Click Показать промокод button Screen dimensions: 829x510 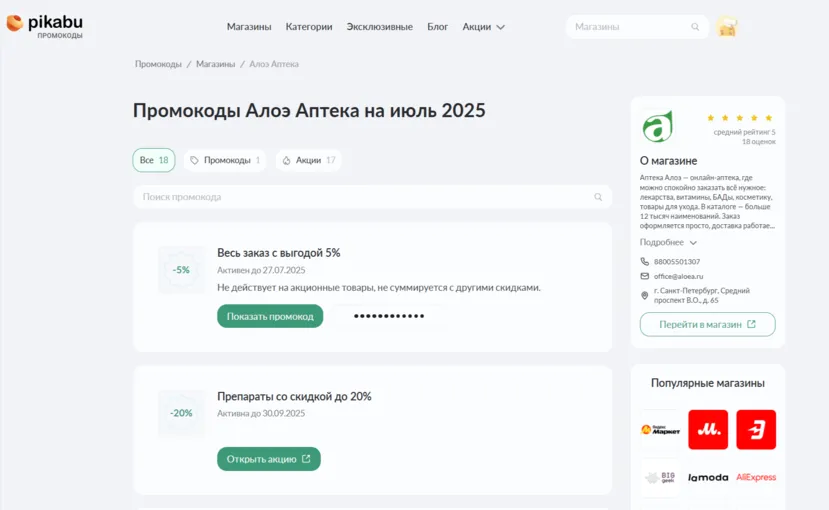[x=270, y=316]
